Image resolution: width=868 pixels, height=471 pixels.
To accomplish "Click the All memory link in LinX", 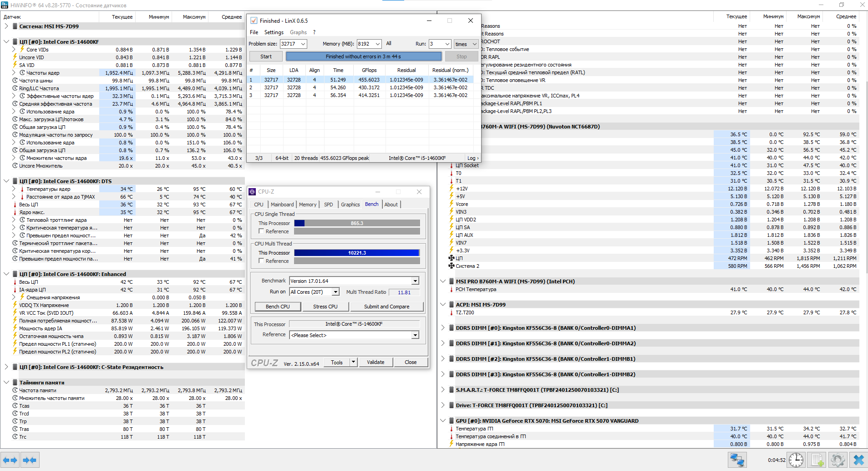I will [389, 43].
